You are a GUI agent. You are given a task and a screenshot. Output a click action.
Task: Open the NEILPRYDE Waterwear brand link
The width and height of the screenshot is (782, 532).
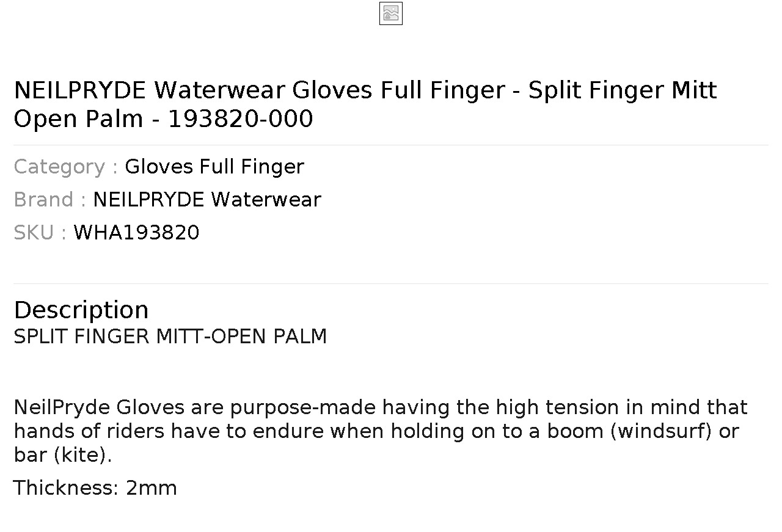(x=207, y=200)
